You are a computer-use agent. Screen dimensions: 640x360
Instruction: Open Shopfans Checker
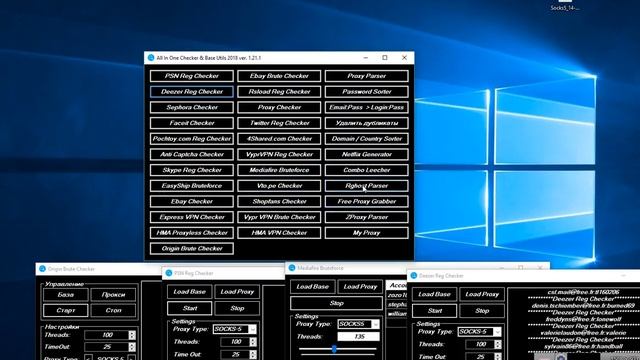[x=279, y=201]
